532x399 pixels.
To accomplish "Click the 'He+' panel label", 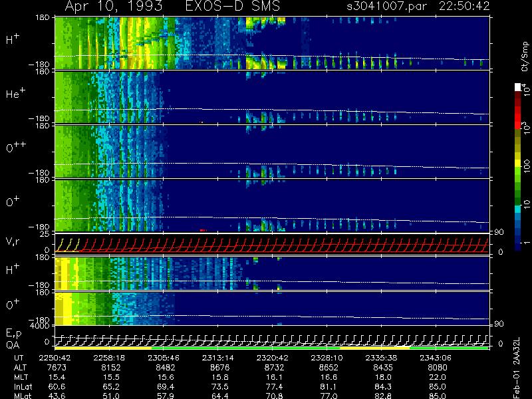I will click(x=15, y=93).
